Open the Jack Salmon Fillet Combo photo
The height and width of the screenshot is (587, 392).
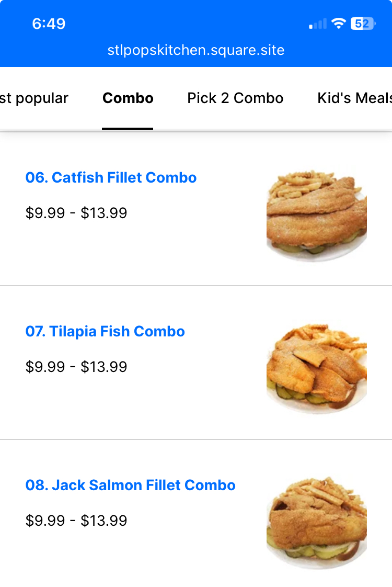point(316,523)
